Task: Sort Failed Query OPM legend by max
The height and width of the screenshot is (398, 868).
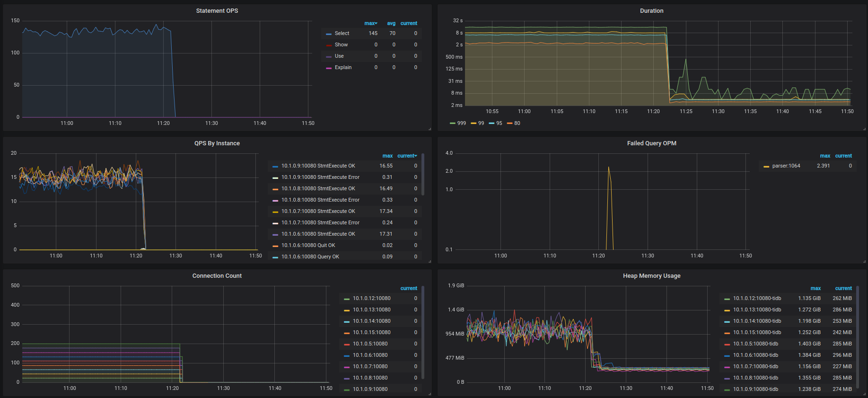Action: click(x=825, y=156)
